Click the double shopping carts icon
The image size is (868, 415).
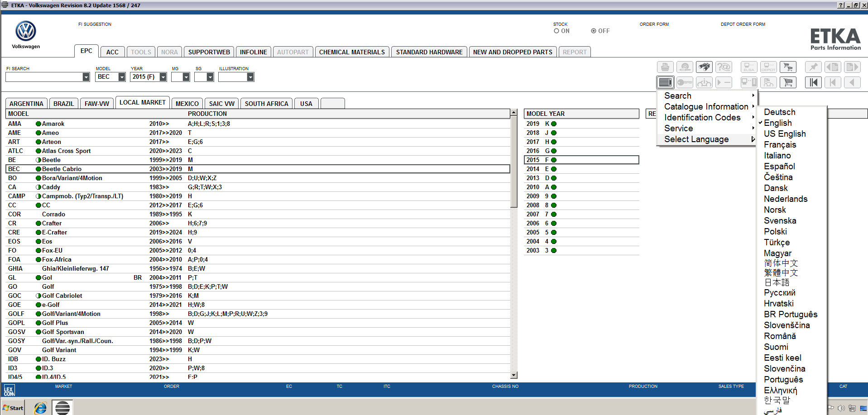pos(788,67)
